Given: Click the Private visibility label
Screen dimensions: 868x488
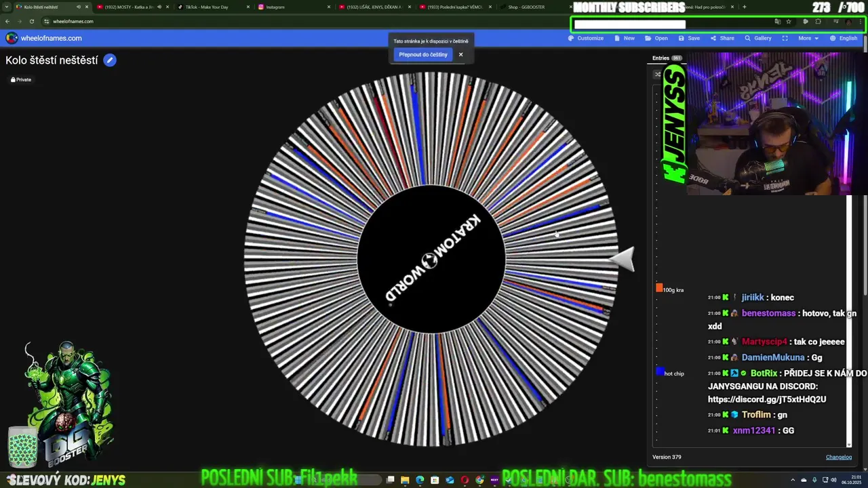Looking at the screenshot, I should coord(21,79).
